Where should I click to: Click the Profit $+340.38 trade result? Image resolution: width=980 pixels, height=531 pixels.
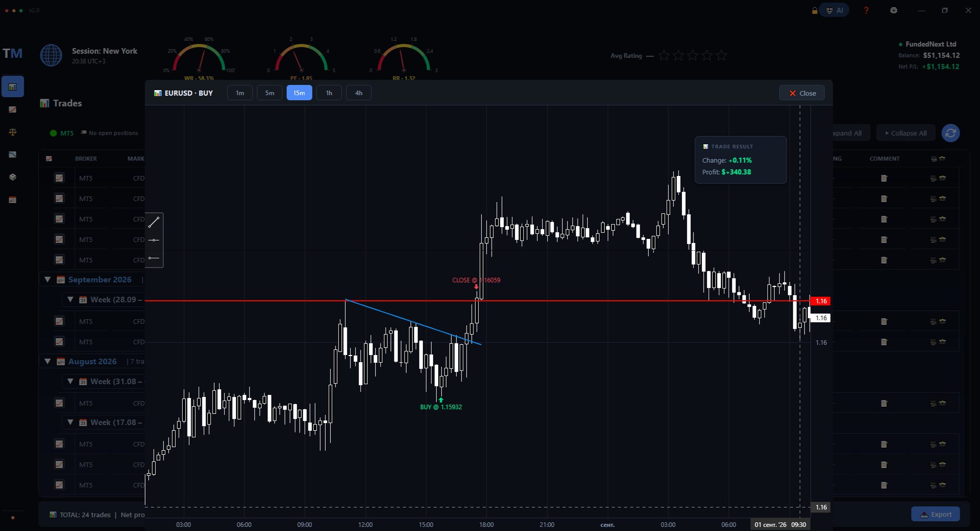[727, 172]
